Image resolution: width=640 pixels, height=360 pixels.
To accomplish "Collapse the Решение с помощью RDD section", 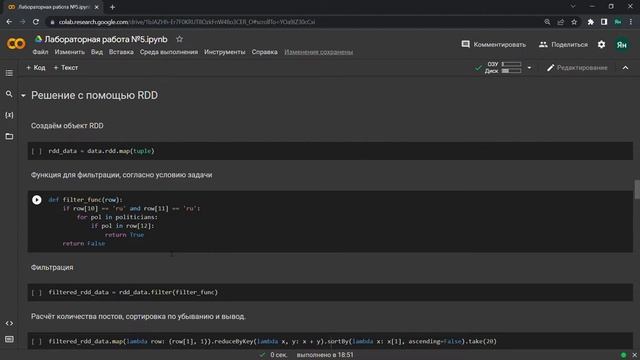I will 23,96.
